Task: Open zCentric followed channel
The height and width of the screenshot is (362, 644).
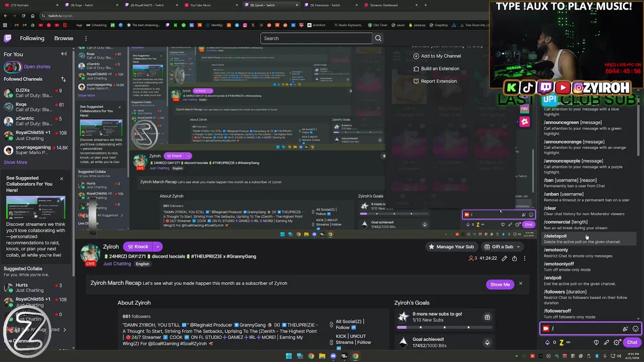Action: tap(36, 121)
